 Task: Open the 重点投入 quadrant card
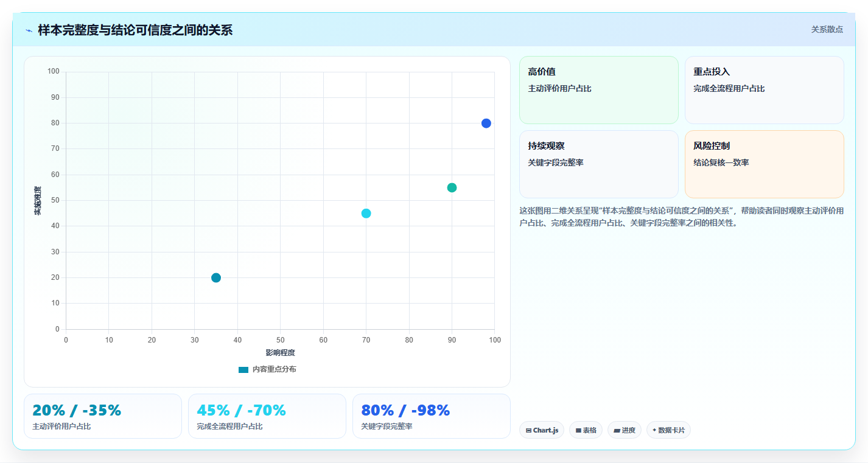point(765,90)
